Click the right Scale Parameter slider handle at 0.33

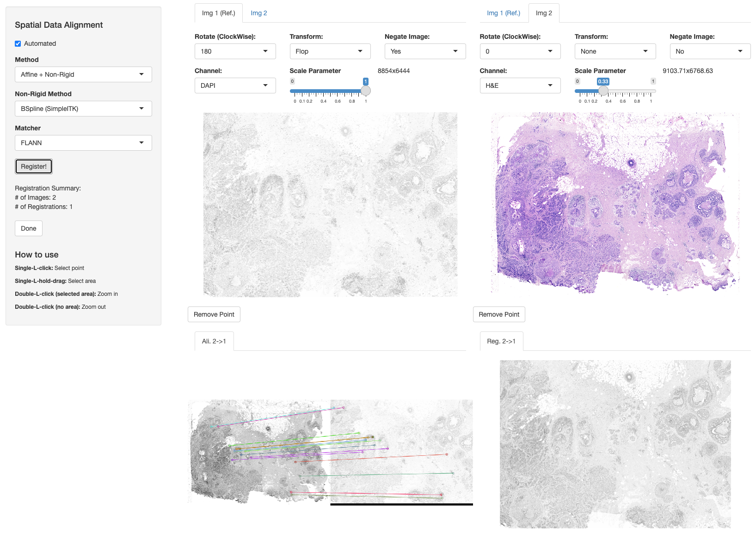[603, 91]
